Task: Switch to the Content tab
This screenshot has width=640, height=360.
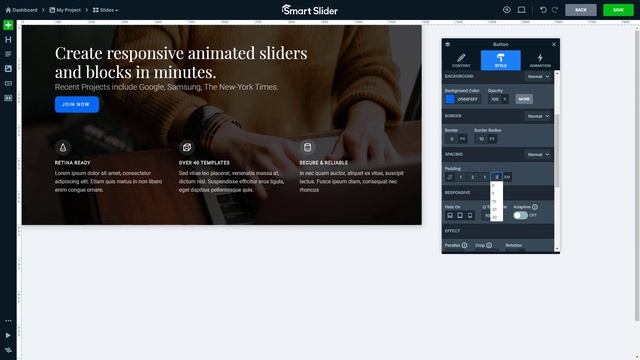Action: coord(461,60)
